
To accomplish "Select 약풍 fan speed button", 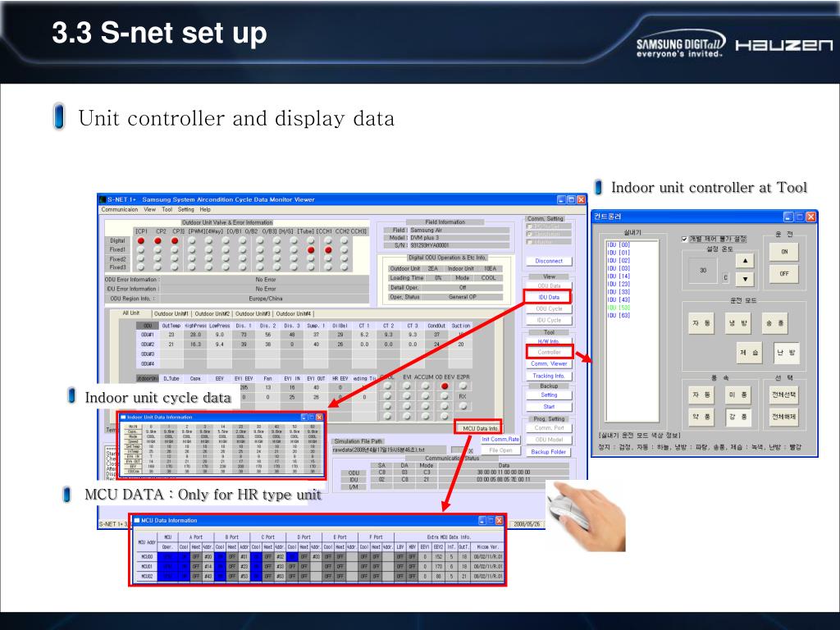I will click(701, 417).
